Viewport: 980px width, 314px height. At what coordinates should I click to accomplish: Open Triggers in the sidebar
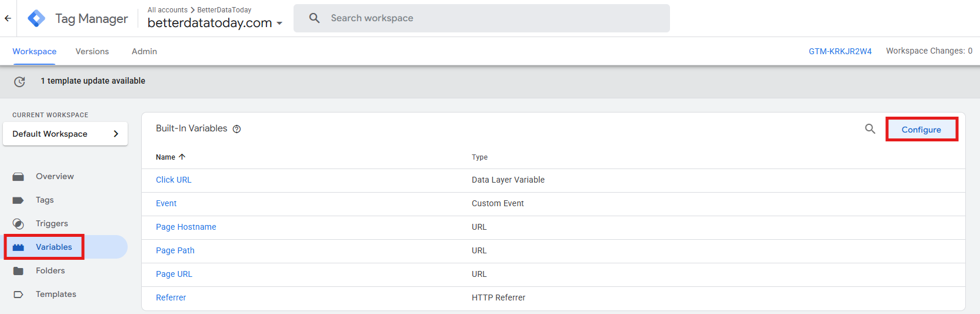coord(52,223)
